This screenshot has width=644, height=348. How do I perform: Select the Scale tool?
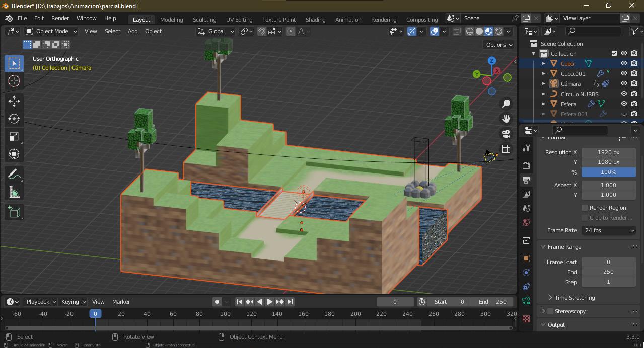14,137
